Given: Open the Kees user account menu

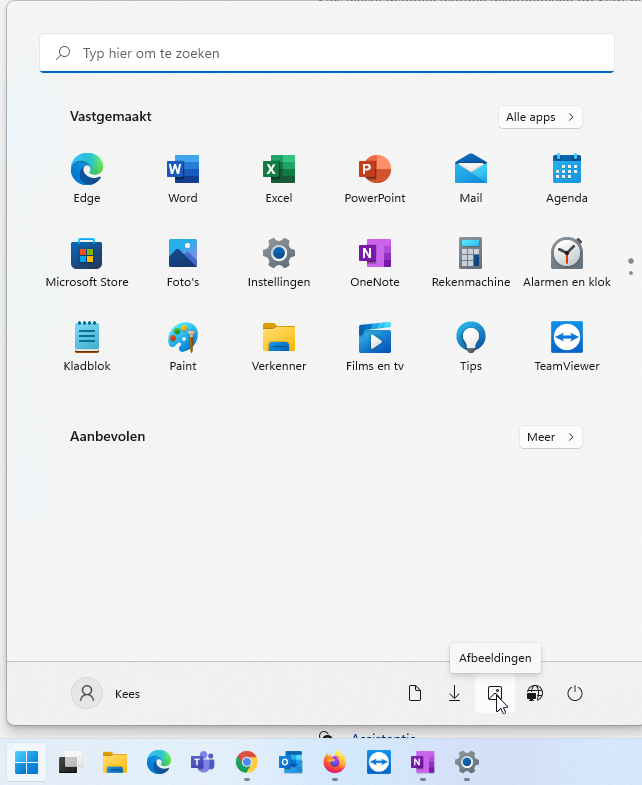Looking at the screenshot, I should 106,693.
